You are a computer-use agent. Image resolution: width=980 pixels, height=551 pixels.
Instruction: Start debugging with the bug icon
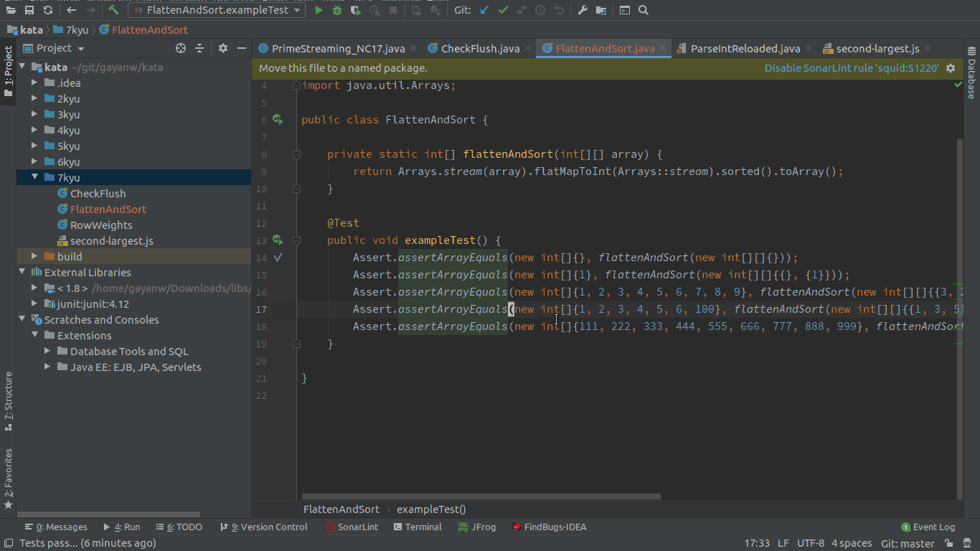click(x=336, y=10)
